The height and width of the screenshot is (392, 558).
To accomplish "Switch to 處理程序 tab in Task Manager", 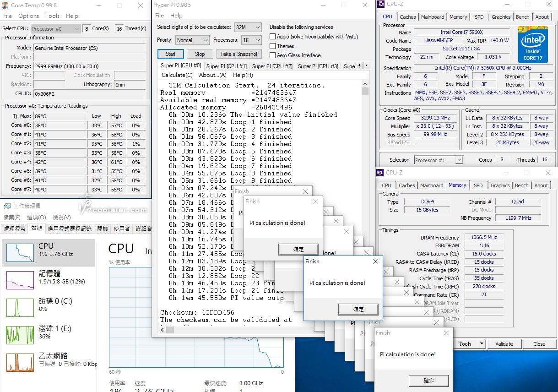I will tap(15, 229).
